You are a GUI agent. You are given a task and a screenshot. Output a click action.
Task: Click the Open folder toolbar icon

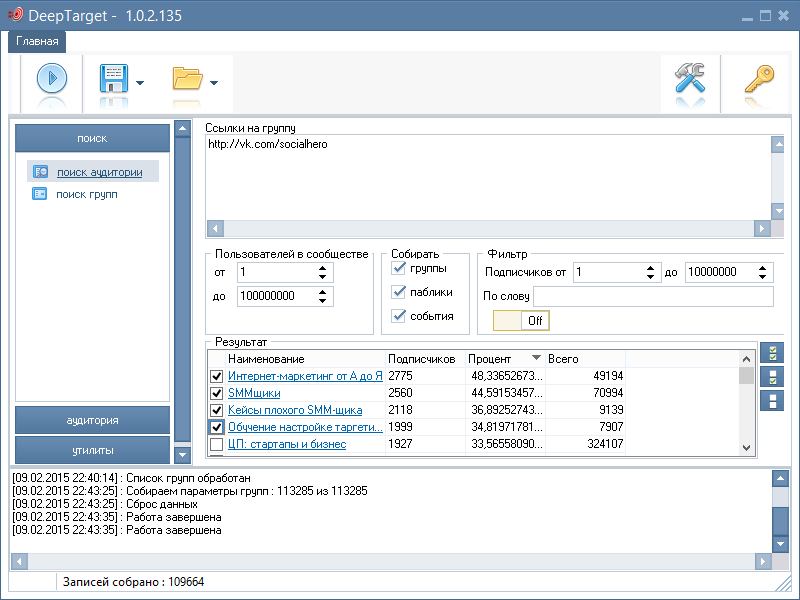coord(186,80)
